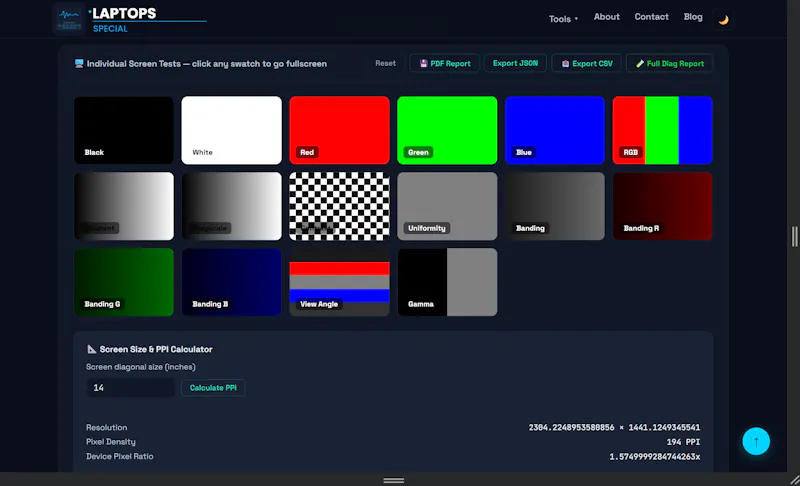Click Export JSON button
Screen dimensions: 800x486
[x=515, y=63]
